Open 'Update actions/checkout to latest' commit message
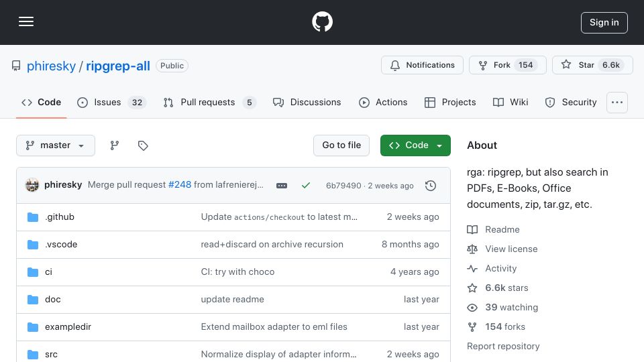Screen dimensions: 644x362 pyautogui.click(x=279, y=217)
